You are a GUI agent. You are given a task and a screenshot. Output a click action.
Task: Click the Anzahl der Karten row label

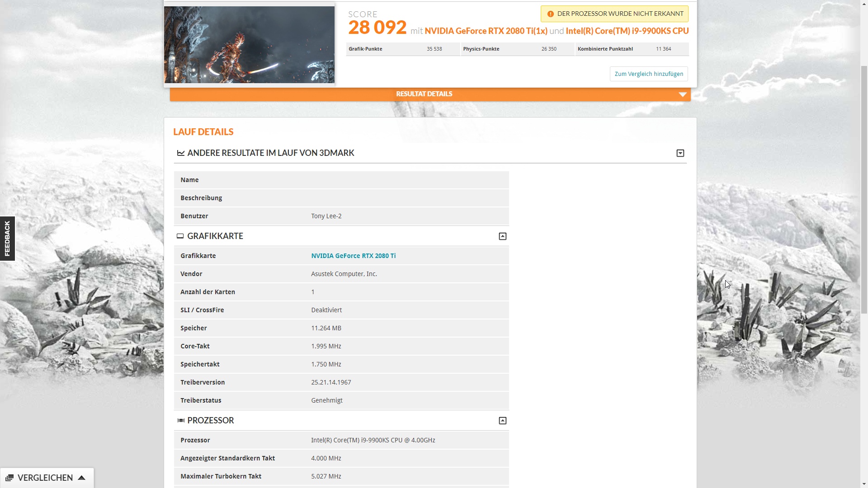click(x=208, y=292)
